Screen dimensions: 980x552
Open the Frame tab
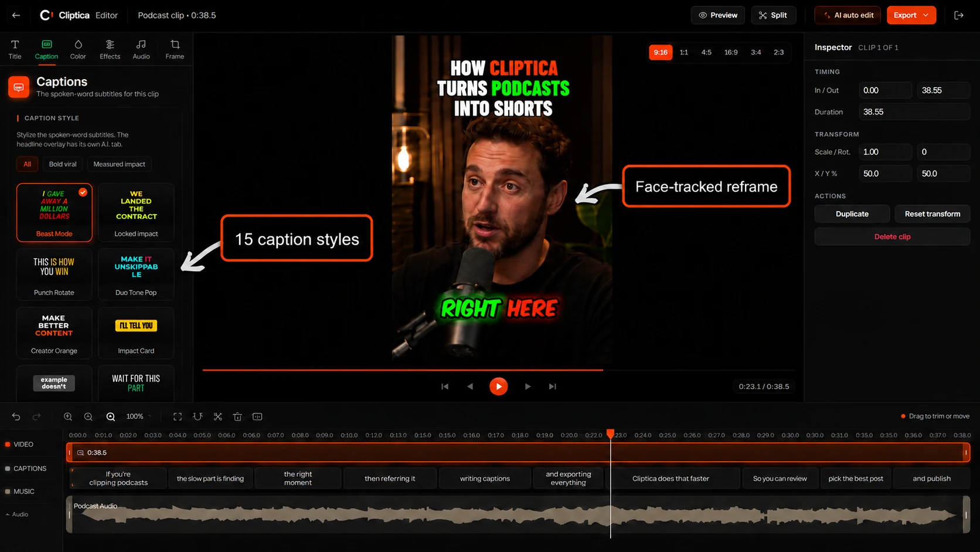[x=175, y=49]
